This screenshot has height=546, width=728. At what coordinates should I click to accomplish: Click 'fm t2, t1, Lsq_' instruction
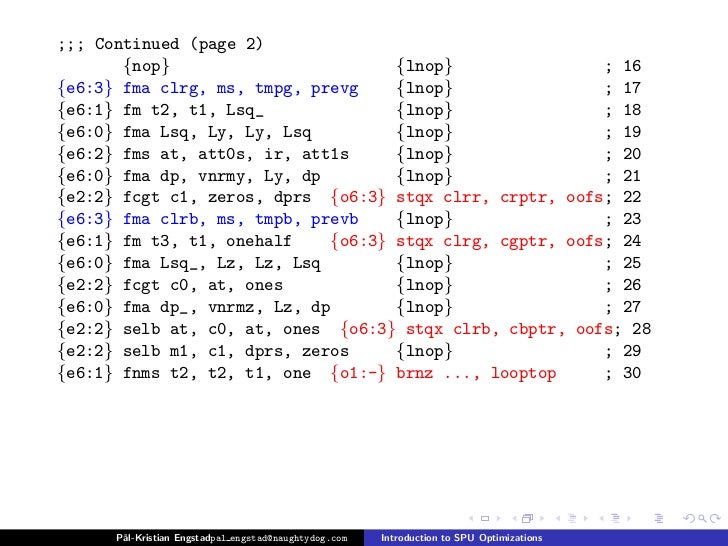click(x=193, y=110)
